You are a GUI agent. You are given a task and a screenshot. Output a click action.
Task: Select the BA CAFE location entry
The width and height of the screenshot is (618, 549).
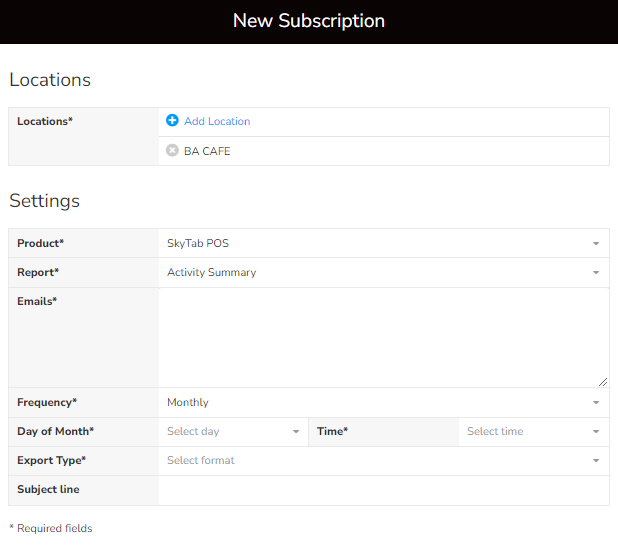[207, 151]
